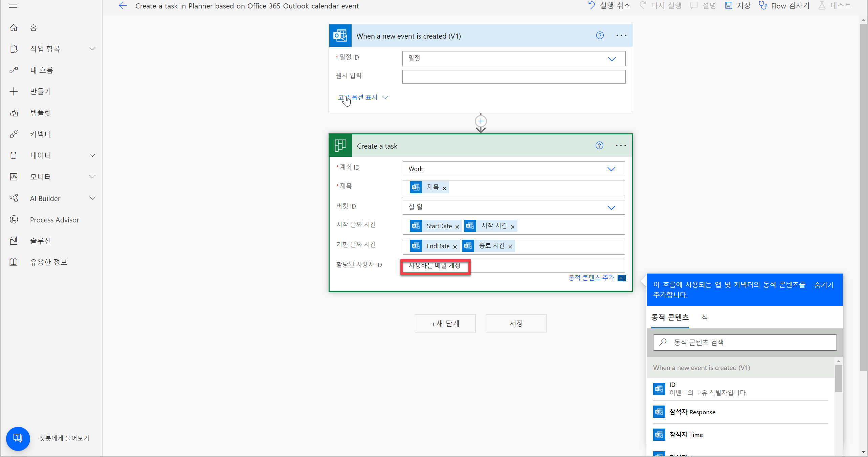Click the 할당된 사용자 ID field

(x=514, y=266)
